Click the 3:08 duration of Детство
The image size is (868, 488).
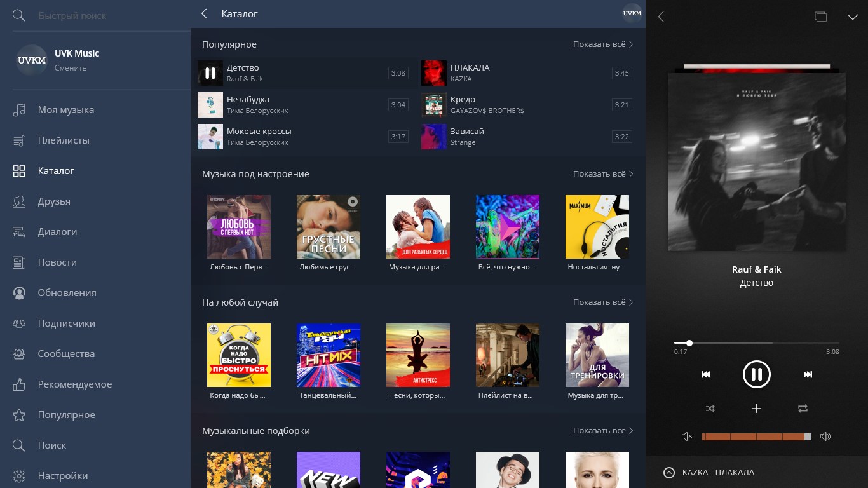398,73
